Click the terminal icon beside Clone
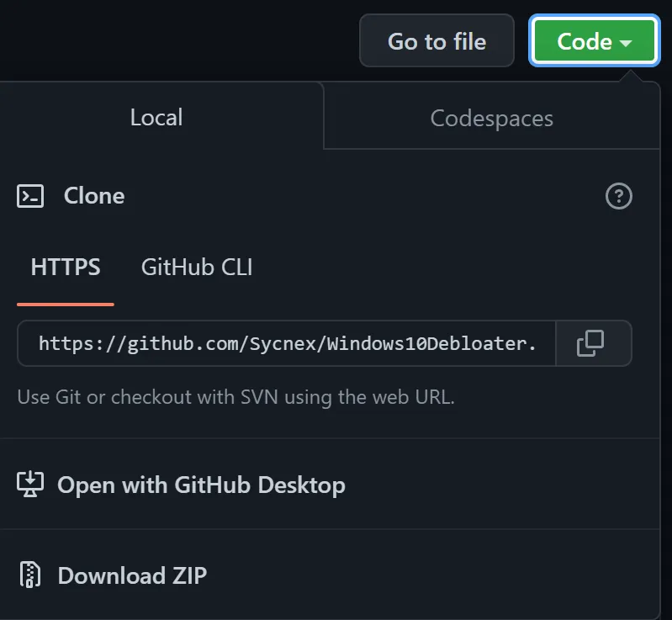The height and width of the screenshot is (620, 672). tap(30, 196)
